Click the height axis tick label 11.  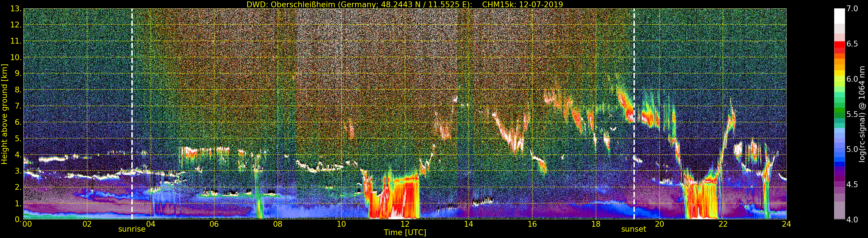point(16,41)
